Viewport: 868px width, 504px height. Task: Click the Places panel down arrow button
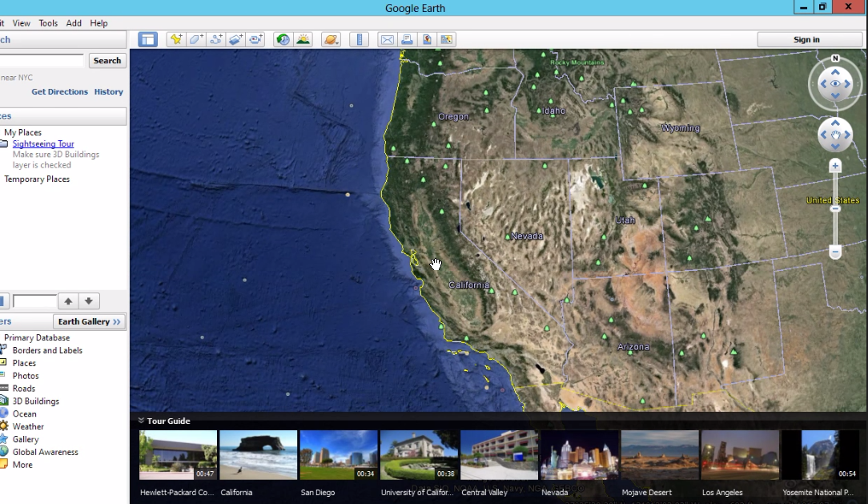(89, 301)
